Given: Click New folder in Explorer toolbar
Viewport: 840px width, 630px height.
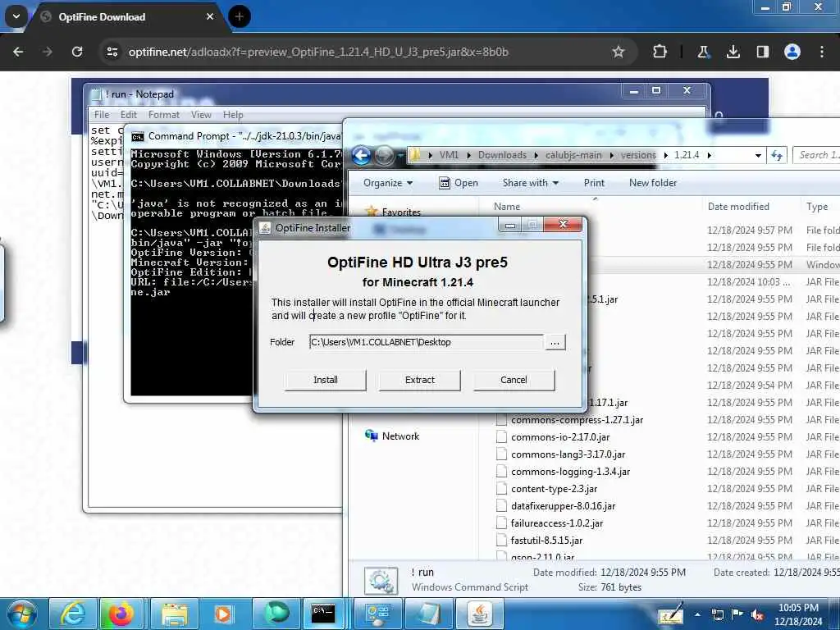Looking at the screenshot, I should [x=652, y=183].
